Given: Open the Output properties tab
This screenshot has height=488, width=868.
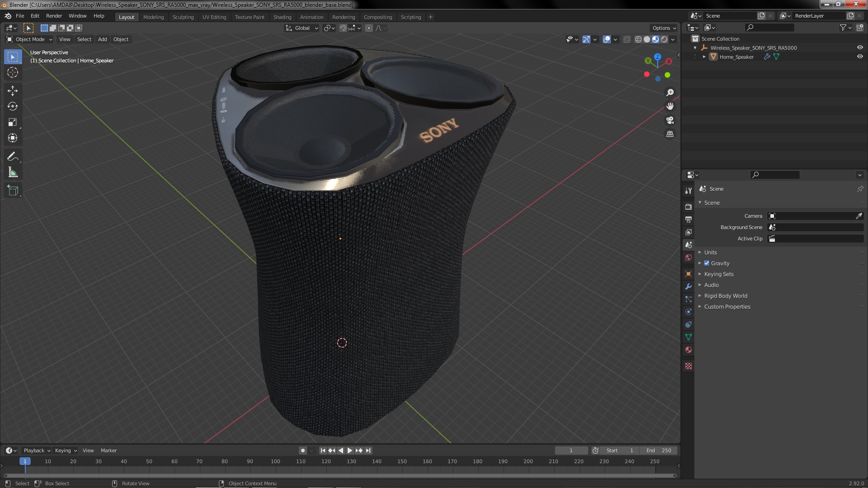Looking at the screenshot, I should tap(689, 219).
